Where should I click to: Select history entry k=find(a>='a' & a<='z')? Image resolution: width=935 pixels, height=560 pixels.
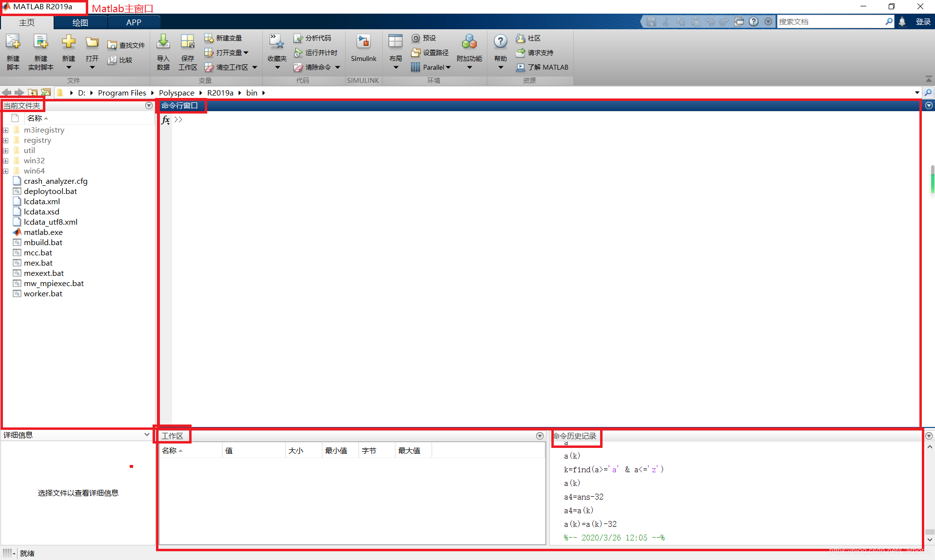tap(614, 470)
